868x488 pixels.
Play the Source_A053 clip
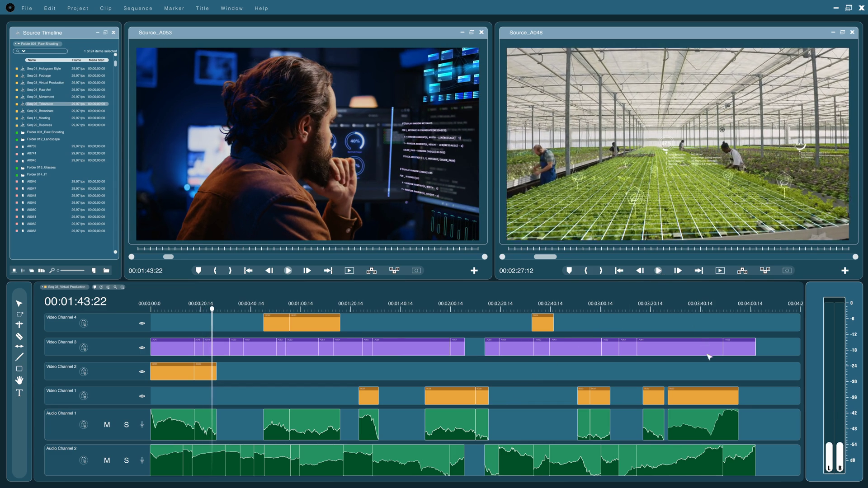(x=288, y=270)
